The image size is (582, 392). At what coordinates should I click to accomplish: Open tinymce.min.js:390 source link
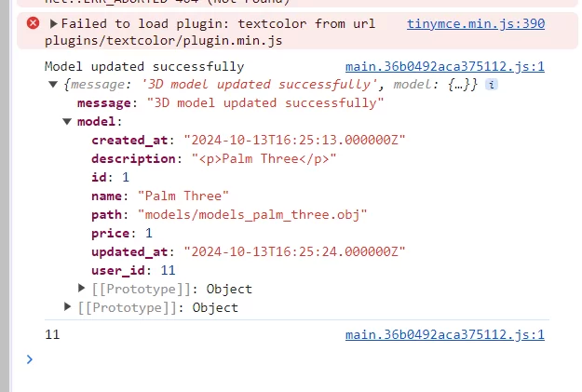(476, 24)
